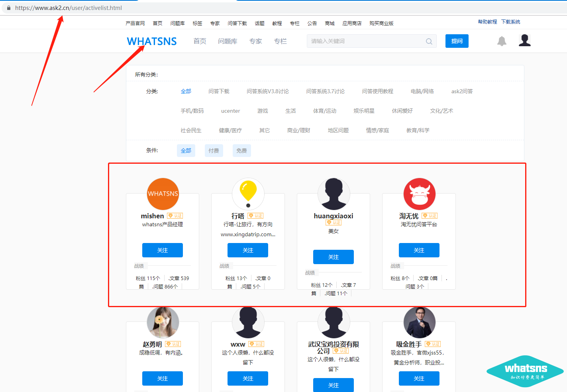The width and height of the screenshot is (567, 392).
Task: Select the 全部 condition filter
Action: click(186, 151)
